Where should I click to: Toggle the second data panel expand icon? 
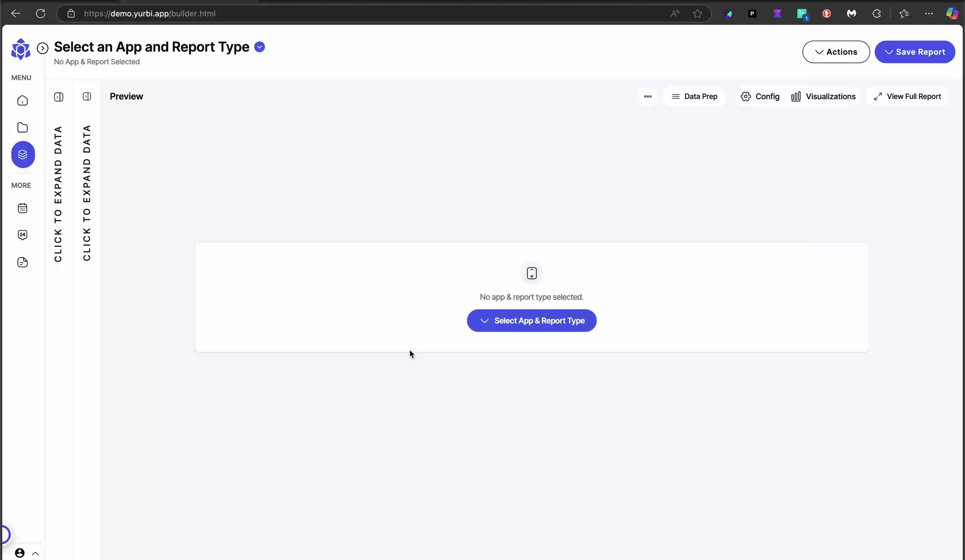coord(87,96)
